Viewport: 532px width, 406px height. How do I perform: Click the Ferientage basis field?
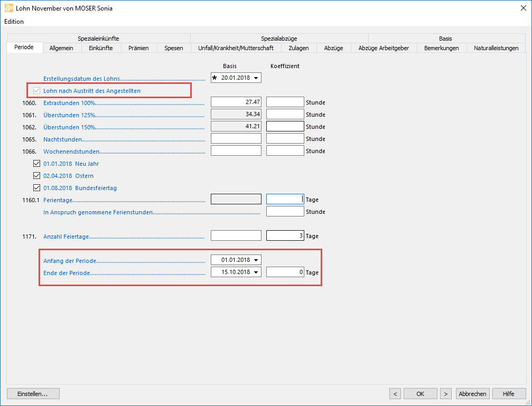point(236,200)
